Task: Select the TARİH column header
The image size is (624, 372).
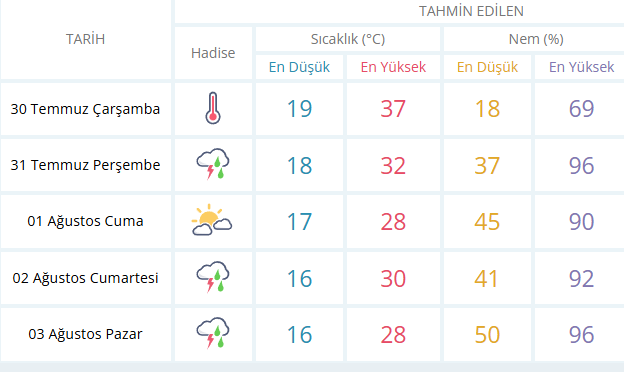Action: (x=86, y=39)
